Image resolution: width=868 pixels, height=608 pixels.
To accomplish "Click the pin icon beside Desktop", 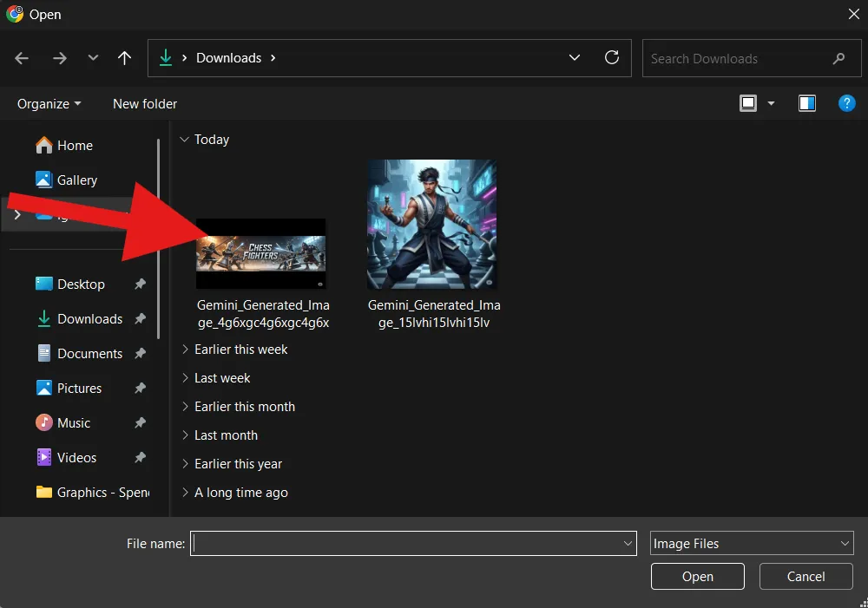I will pos(140,284).
